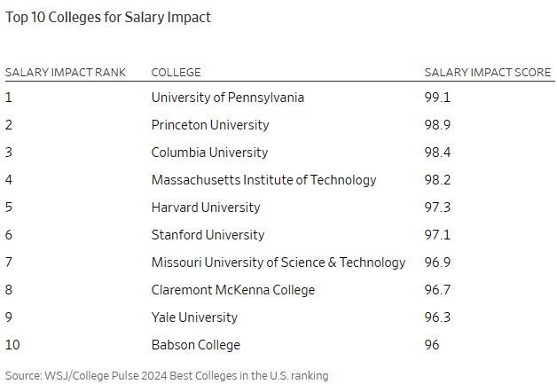The height and width of the screenshot is (392, 557).
Task: Click the WSJ/College Pulse source note
Action: [167, 376]
